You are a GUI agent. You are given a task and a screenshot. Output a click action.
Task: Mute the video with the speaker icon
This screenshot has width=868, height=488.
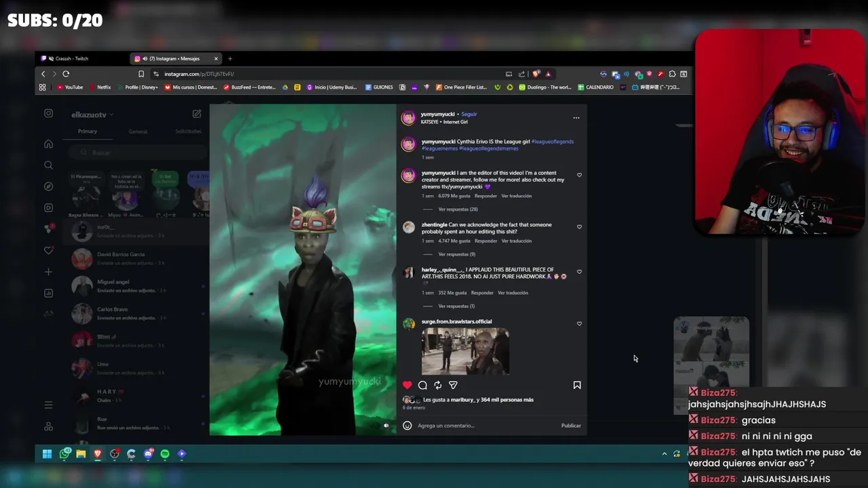coord(386,426)
